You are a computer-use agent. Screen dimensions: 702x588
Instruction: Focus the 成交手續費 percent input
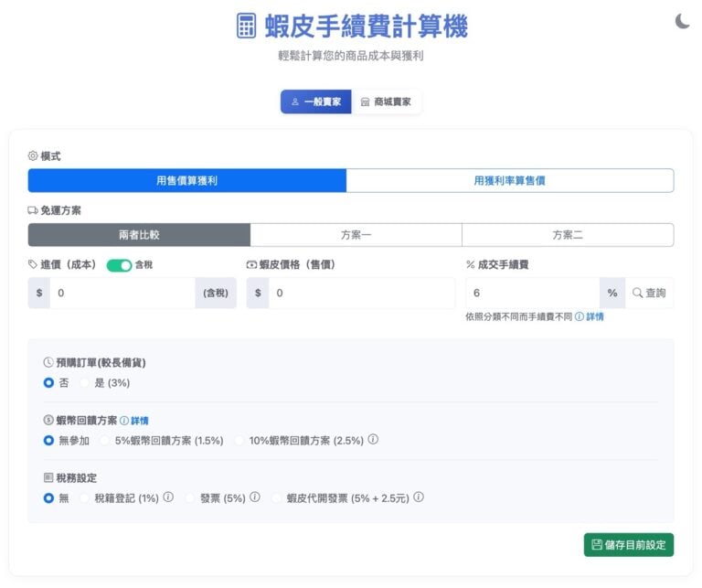(x=532, y=293)
